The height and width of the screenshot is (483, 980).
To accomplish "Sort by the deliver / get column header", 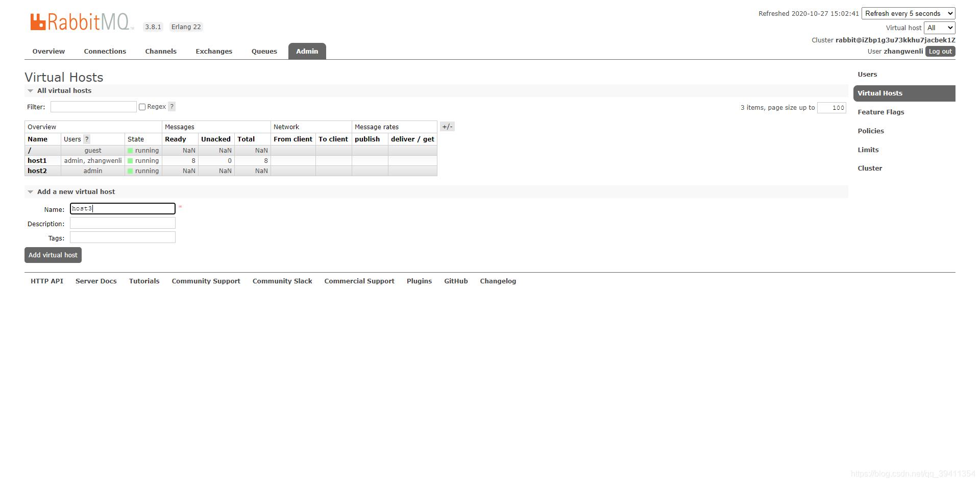I will coord(412,139).
